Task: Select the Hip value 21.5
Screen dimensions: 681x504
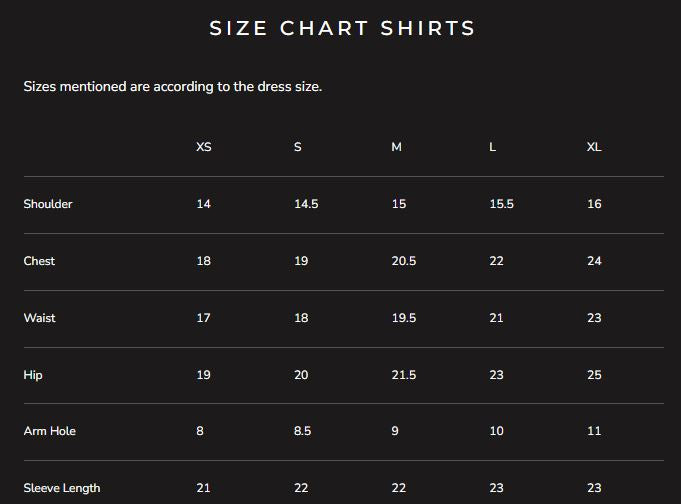Action: tap(404, 375)
